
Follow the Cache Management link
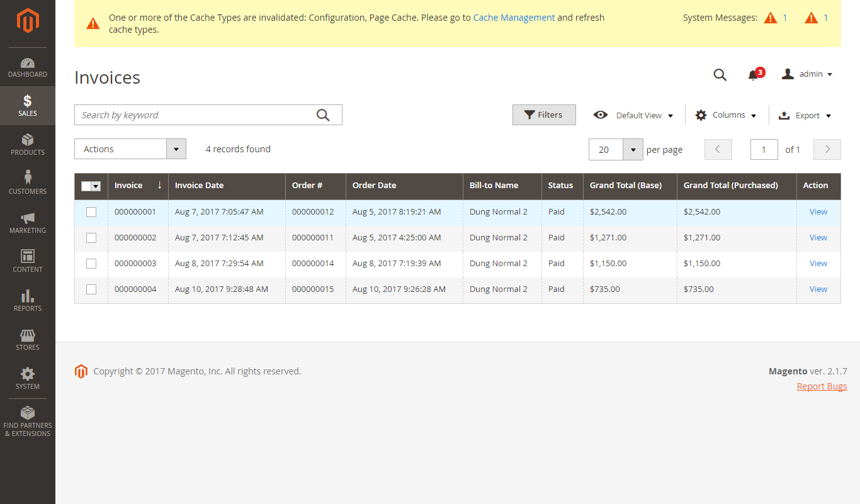514,18
